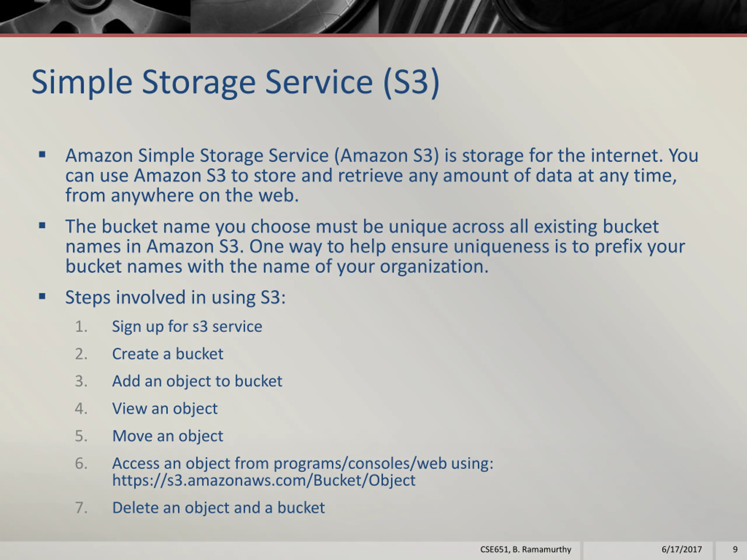Viewport: 747px width, 560px height.
Task: Click the slide number 9 in footer
Action: coord(735,549)
